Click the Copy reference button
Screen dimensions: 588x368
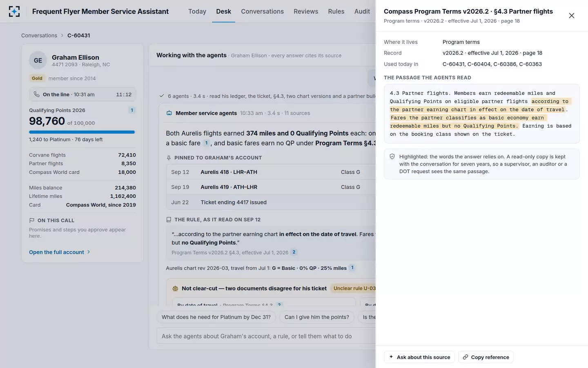click(486, 357)
